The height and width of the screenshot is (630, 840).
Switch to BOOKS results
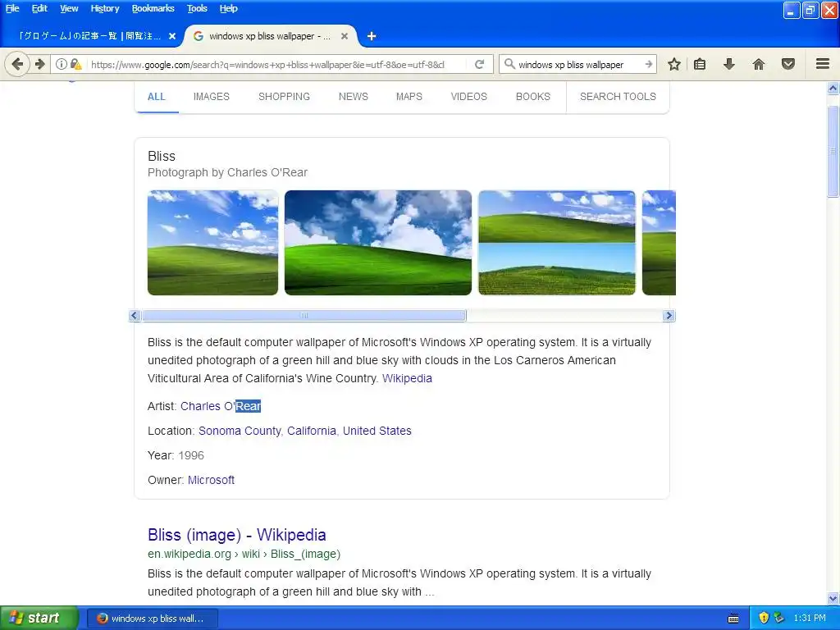coord(533,97)
